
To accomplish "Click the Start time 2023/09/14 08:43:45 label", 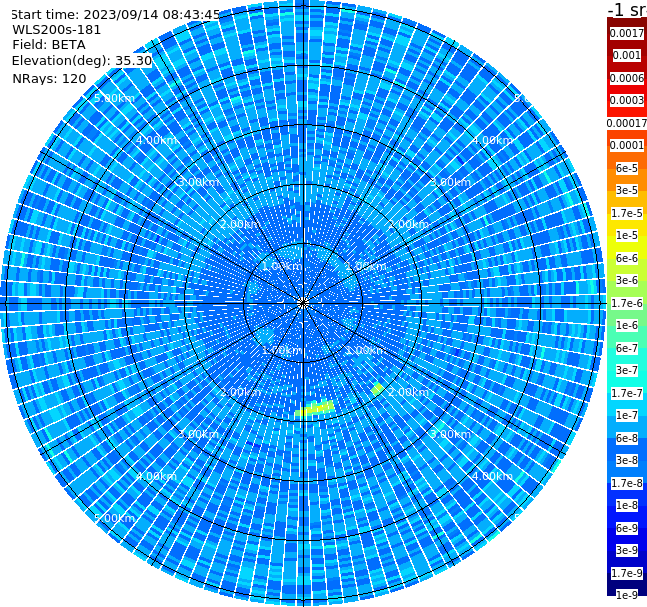I will (x=116, y=14).
